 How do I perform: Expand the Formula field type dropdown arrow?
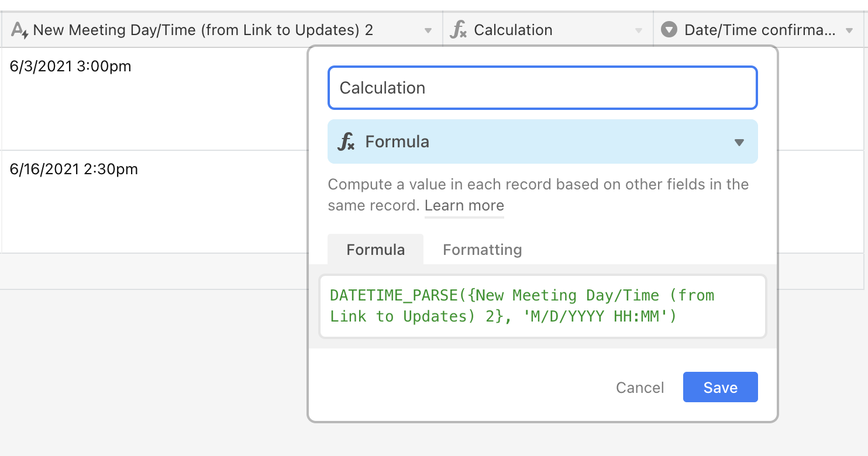[739, 142]
